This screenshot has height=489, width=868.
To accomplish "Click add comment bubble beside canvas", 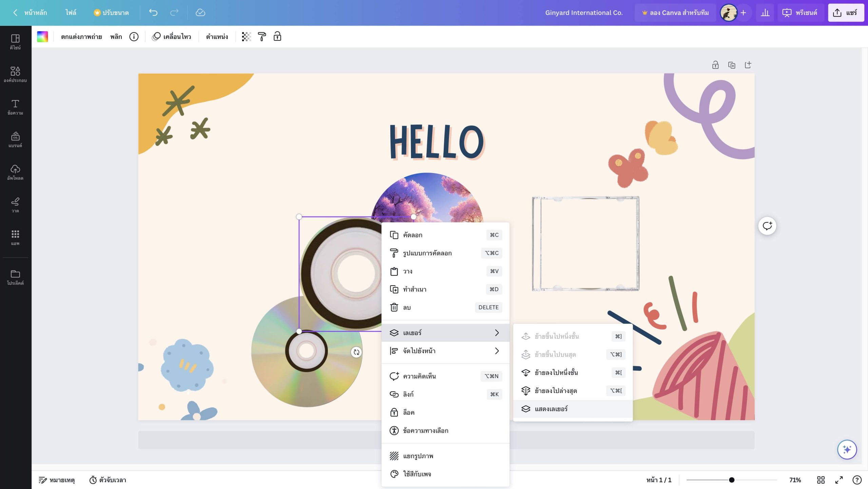I will coord(767,226).
